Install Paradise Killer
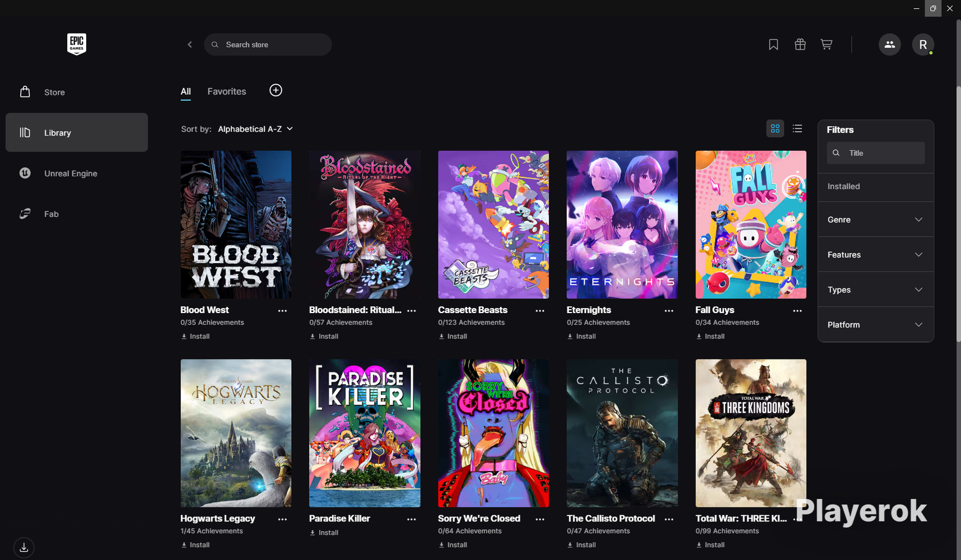 [324, 533]
